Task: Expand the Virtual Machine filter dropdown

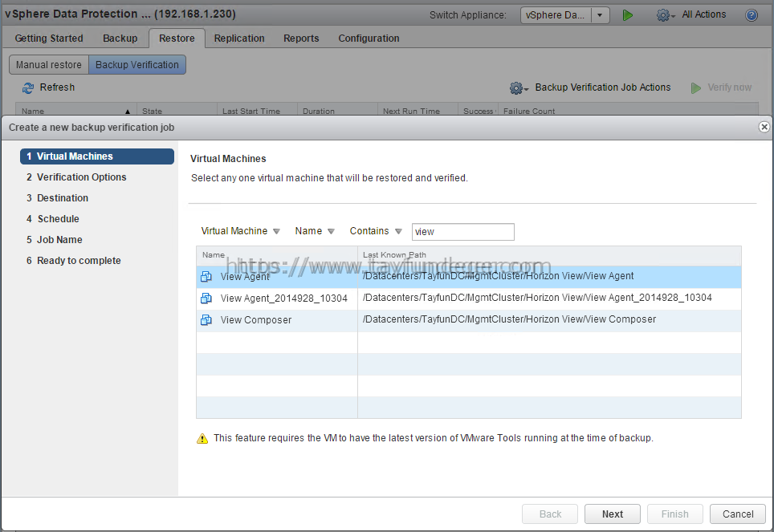Action: (276, 231)
